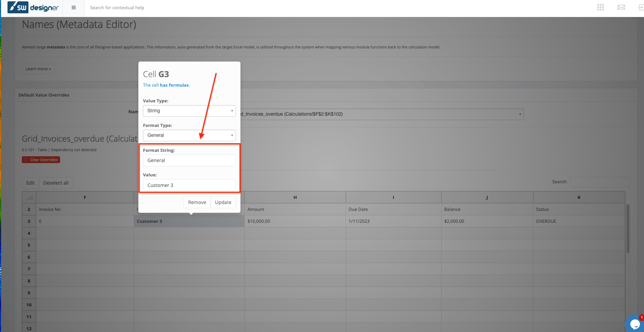
Task: Open the mail envelope icon
Action: point(621,8)
